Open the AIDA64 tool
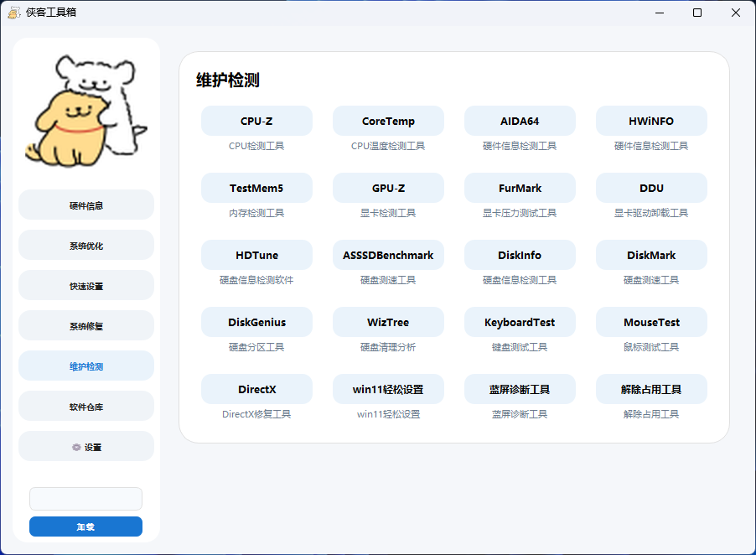 coord(520,121)
